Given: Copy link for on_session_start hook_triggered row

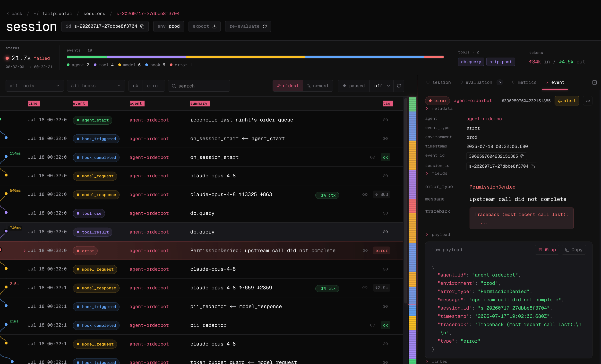Looking at the screenshot, I should tap(385, 139).
